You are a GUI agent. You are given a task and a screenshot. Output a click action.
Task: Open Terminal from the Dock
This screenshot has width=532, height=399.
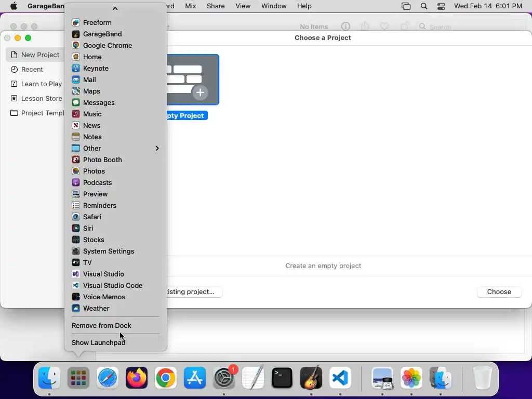point(282,378)
